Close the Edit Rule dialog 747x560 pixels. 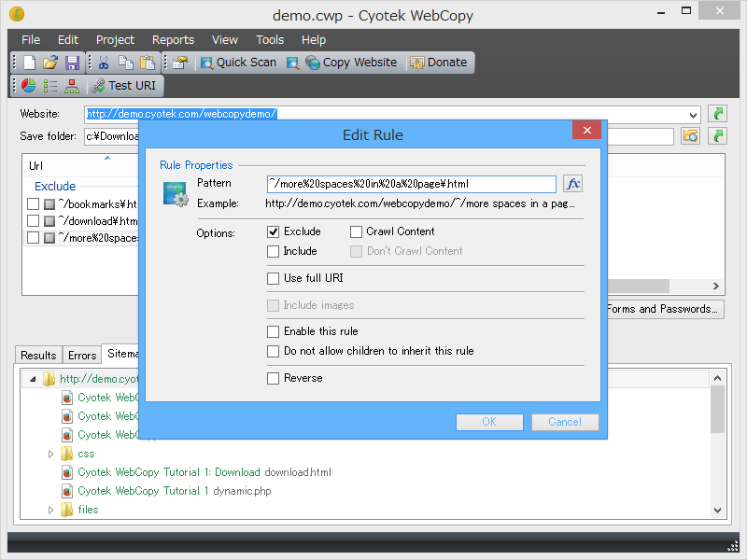click(x=587, y=130)
